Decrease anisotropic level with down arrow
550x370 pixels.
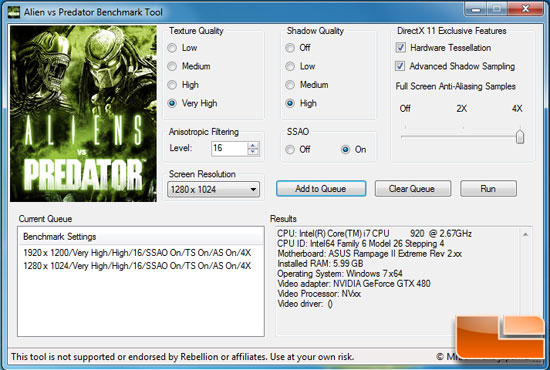pos(253,152)
